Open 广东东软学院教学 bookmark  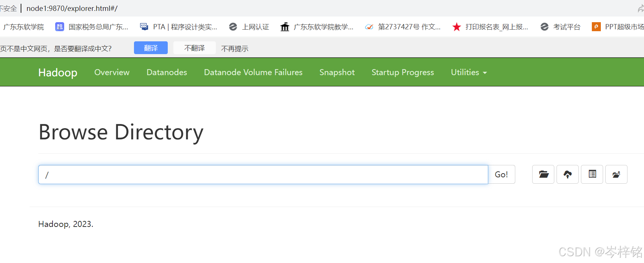[317, 27]
